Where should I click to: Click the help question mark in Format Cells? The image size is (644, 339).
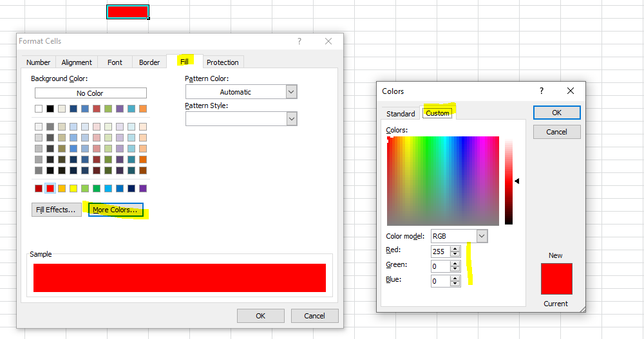tap(299, 41)
